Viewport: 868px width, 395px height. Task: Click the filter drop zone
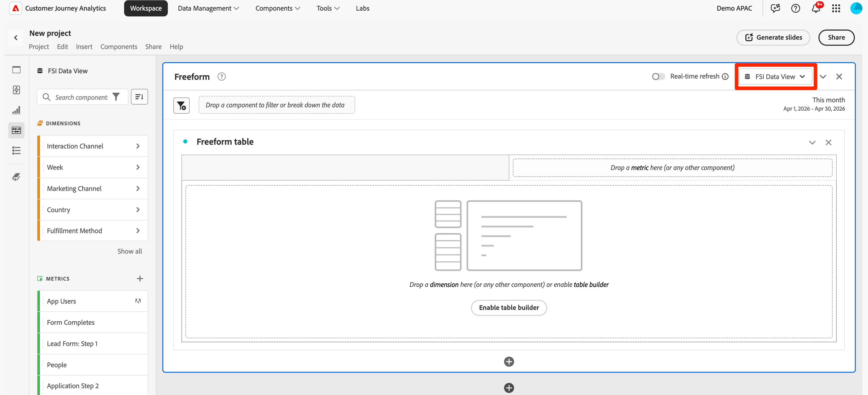tap(277, 105)
